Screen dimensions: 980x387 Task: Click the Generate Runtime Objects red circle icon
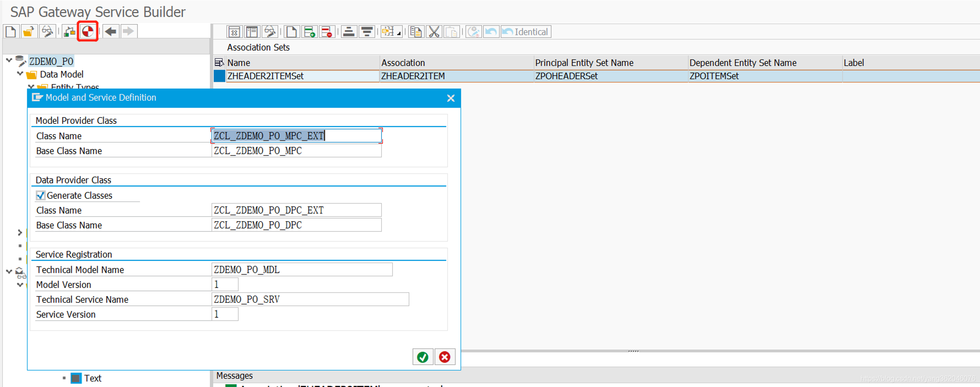tap(88, 31)
